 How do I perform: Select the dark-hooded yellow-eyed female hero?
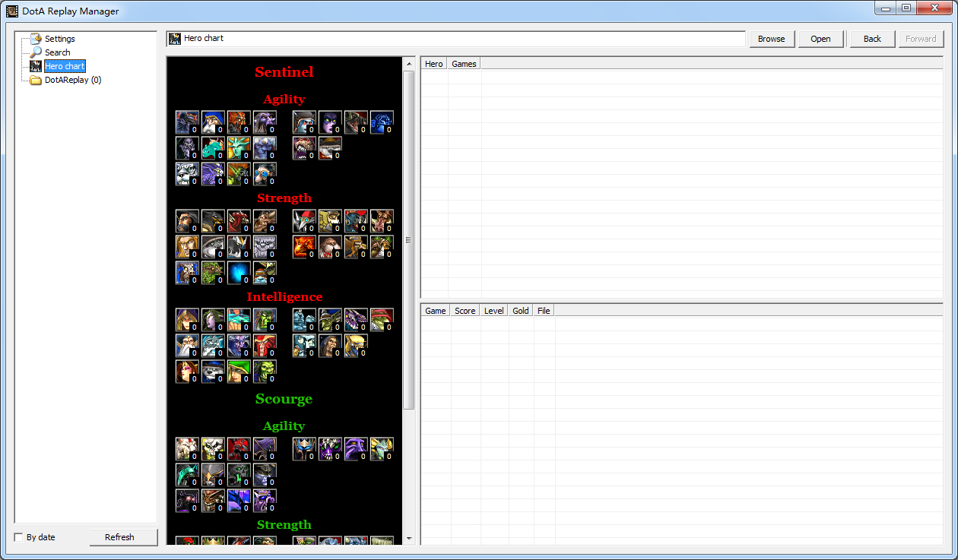(x=331, y=123)
